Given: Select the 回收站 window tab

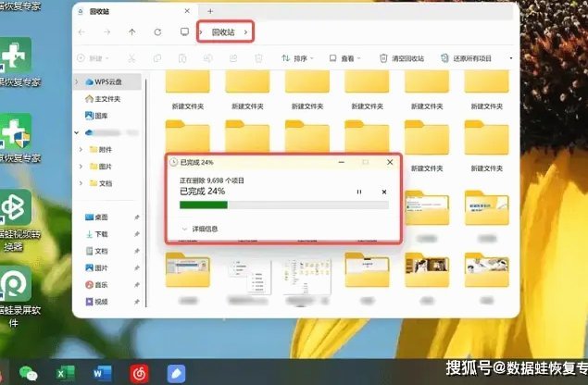Looking at the screenshot, I should click(x=135, y=11).
